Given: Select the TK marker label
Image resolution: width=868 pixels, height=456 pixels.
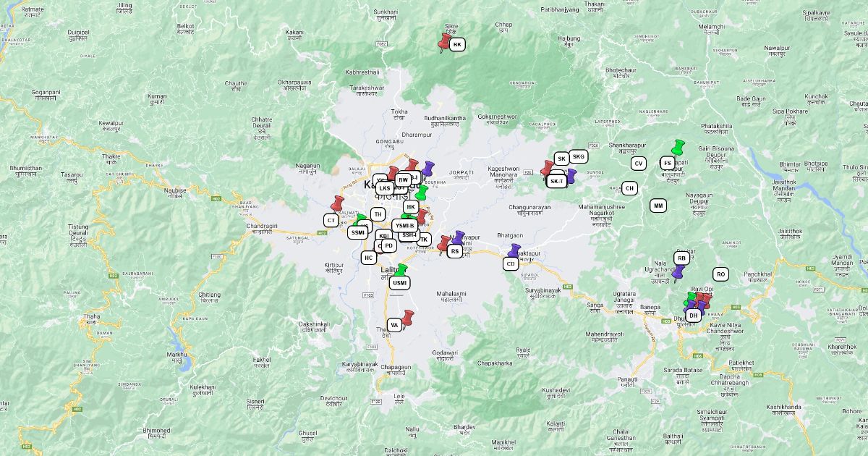Looking at the screenshot, I should tap(425, 239).
